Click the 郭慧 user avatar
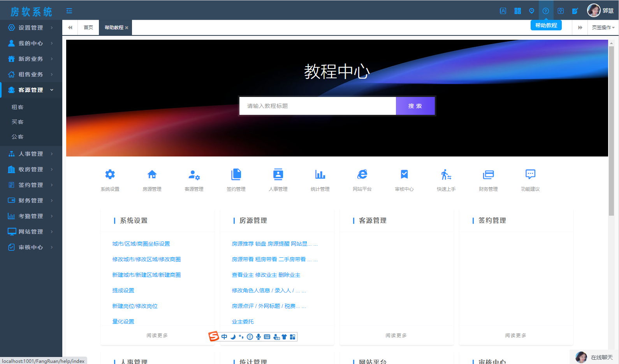Viewport: 619px width, 364px height. pyautogui.click(x=594, y=11)
